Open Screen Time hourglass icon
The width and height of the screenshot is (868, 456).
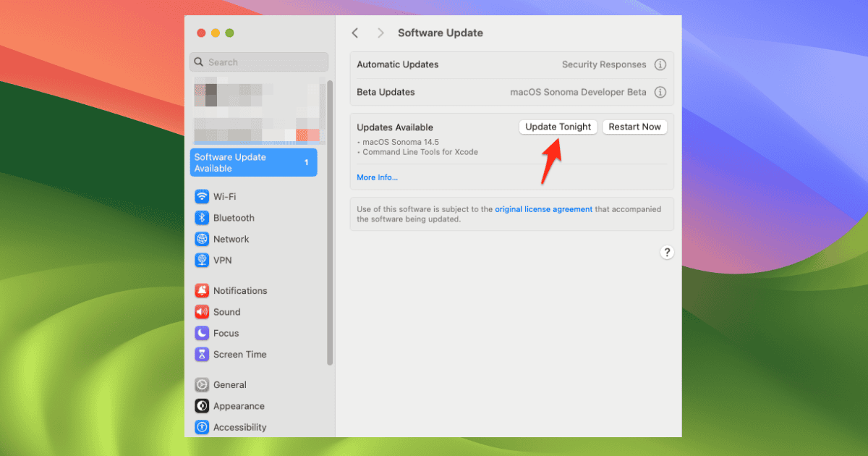pyautogui.click(x=202, y=355)
